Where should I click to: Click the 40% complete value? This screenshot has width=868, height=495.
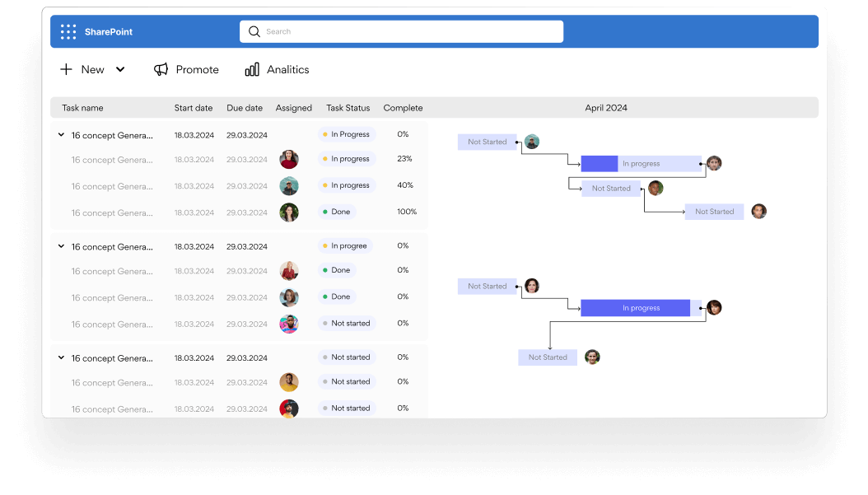pos(405,185)
